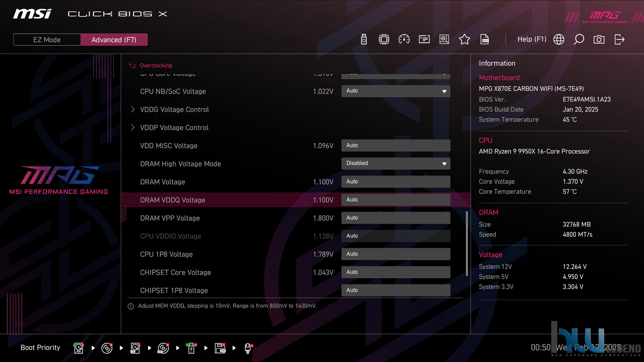This screenshot has width=644, height=362.
Task: Select the CHIPSET Core Voltage row label
Action: tap(175, 272)
